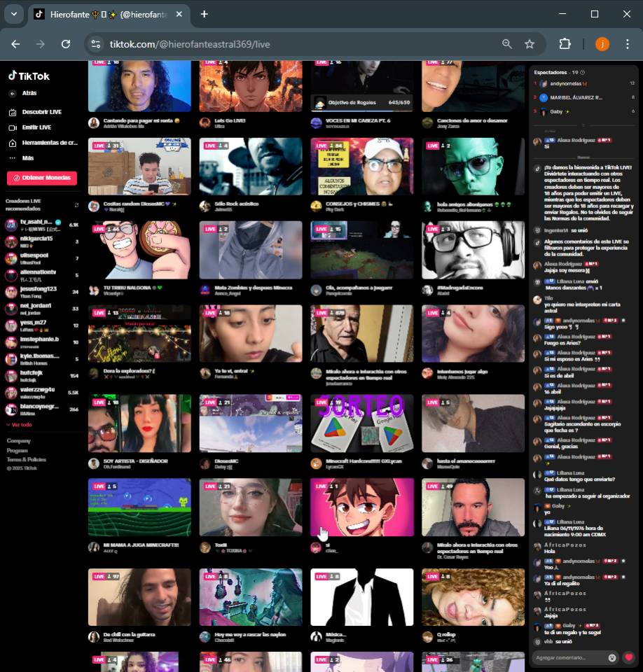Open the browser zoom magnifier icon
Screen dimensions: 643x672
[x=507, y=44]
